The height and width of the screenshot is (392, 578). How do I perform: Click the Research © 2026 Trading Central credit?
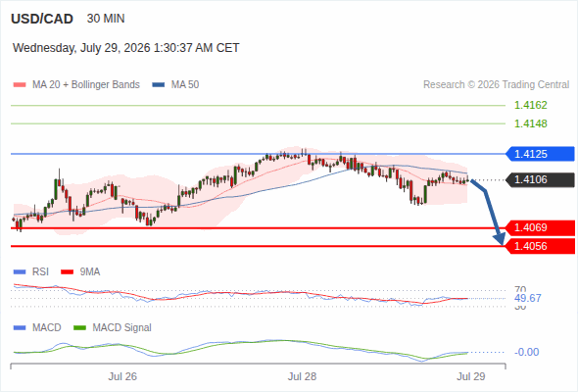(496, 85)
